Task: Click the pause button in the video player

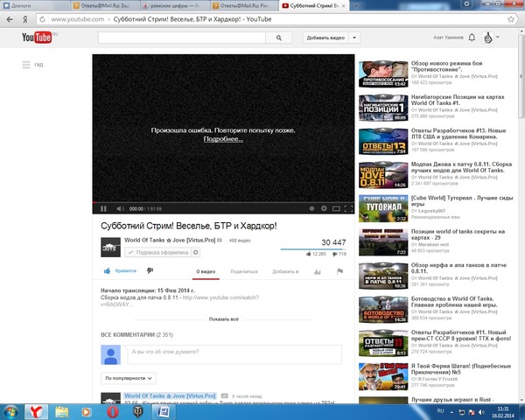Action: pyautogui.click(x=103, y=209)
